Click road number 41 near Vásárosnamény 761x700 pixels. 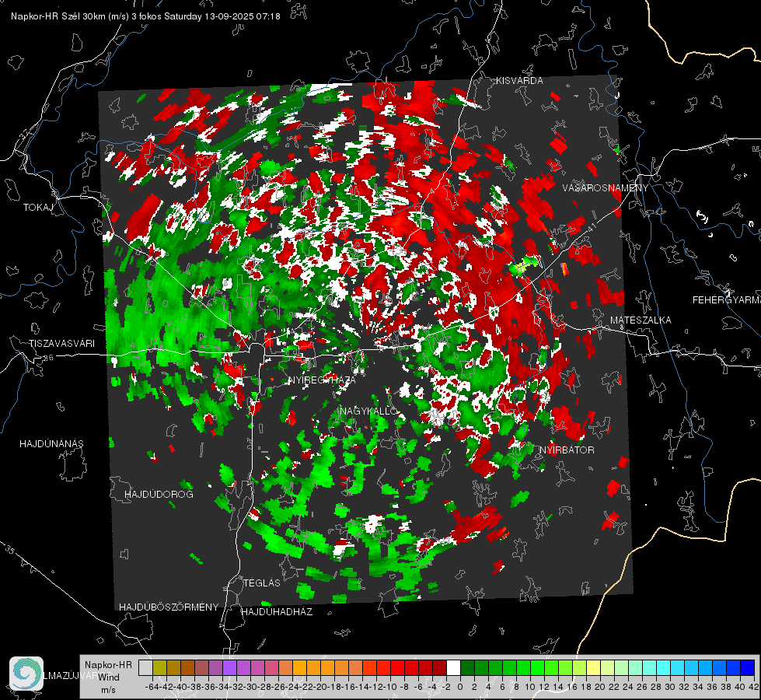[x=591, y=227]
